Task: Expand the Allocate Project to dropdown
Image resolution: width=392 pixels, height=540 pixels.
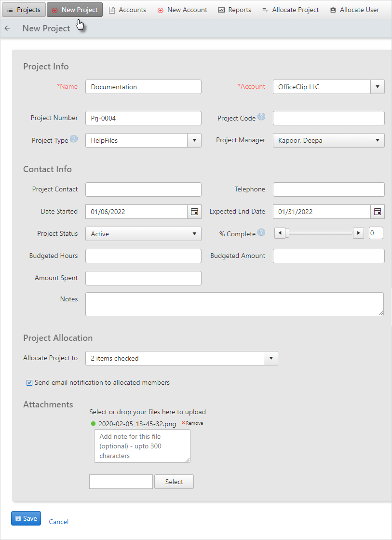Action: coord(271,358)
